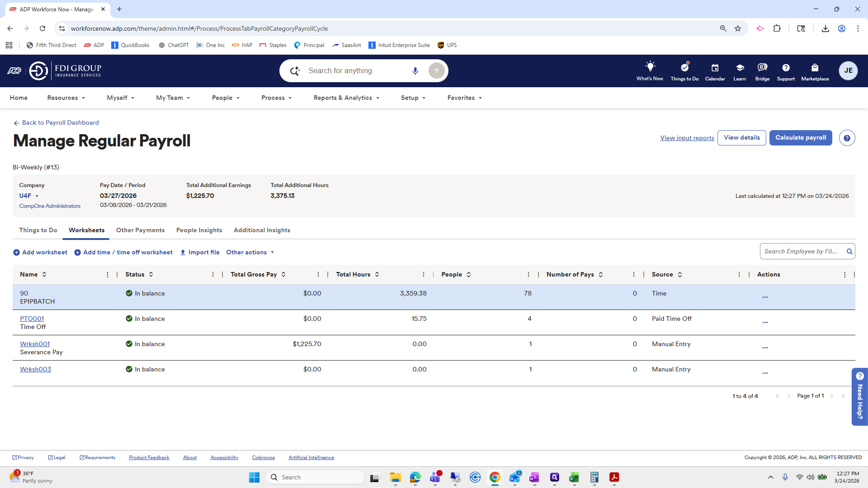The width and height of the screenshot is (868, 488).
Task: Click the microphone voice search icon
Action: click(415, 71)
